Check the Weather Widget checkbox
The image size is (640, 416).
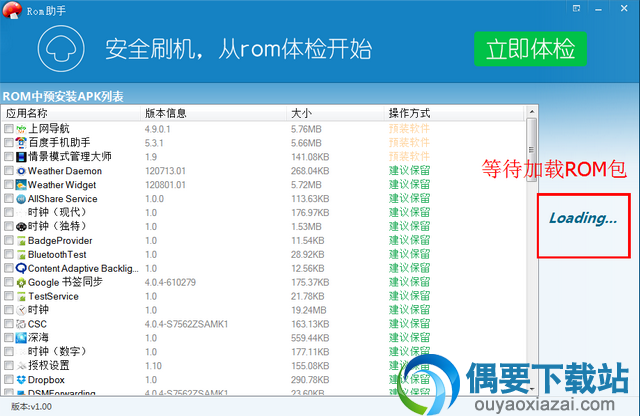tap(9, 185)
